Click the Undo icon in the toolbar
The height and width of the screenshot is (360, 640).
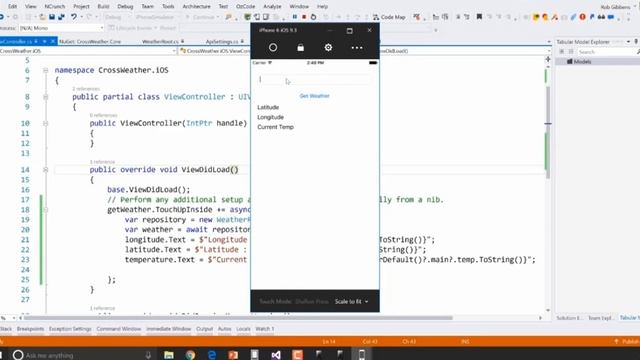73,17
